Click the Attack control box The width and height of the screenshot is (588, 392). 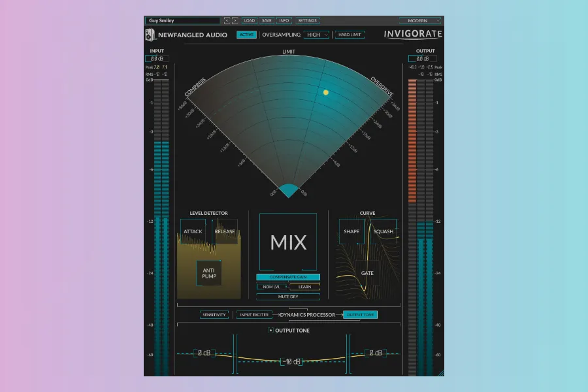pos(193,231)
